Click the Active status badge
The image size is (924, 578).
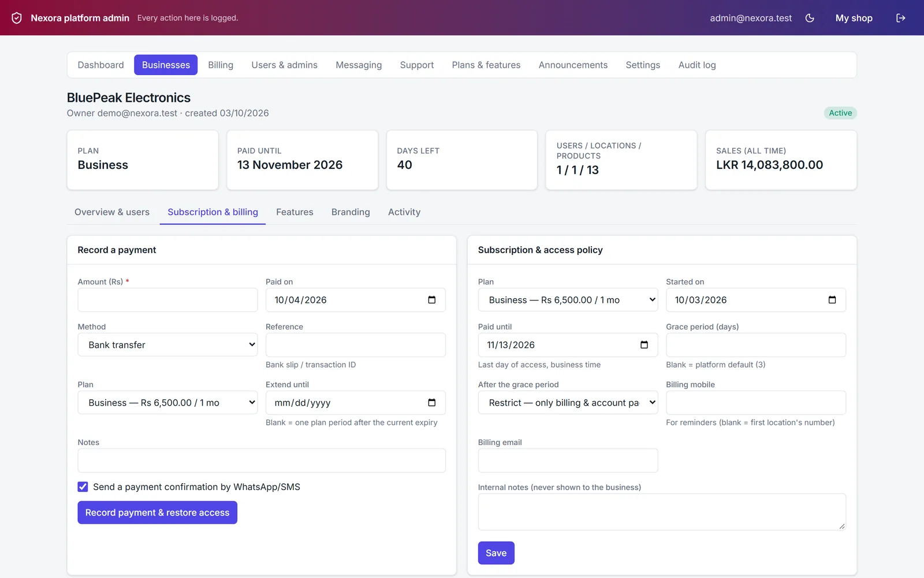coord(840,113)
